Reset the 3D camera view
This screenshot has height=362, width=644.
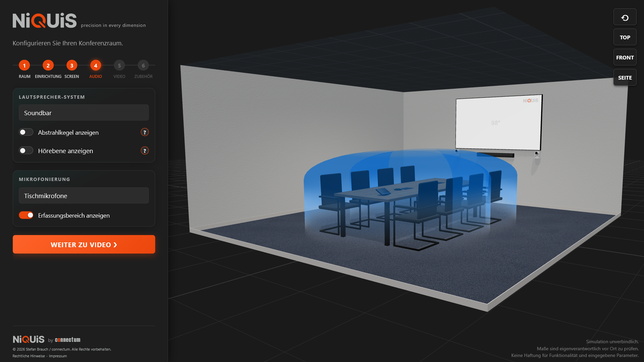[625, 17]
